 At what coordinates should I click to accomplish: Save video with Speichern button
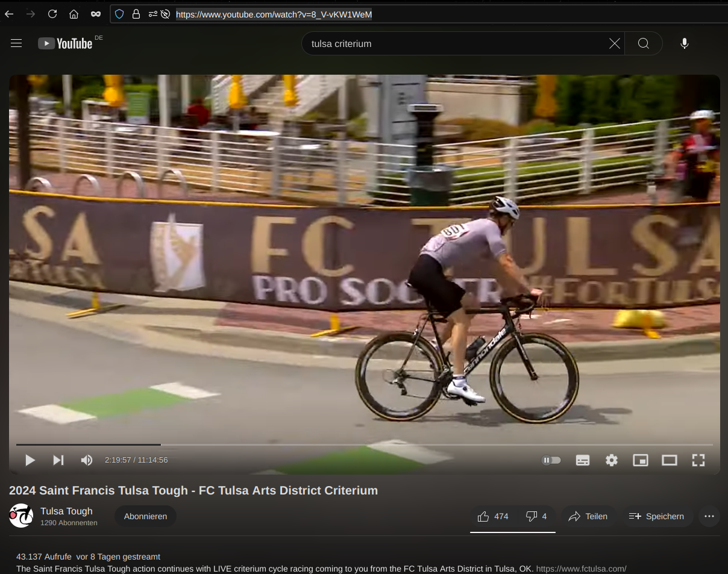click(657, 516)
